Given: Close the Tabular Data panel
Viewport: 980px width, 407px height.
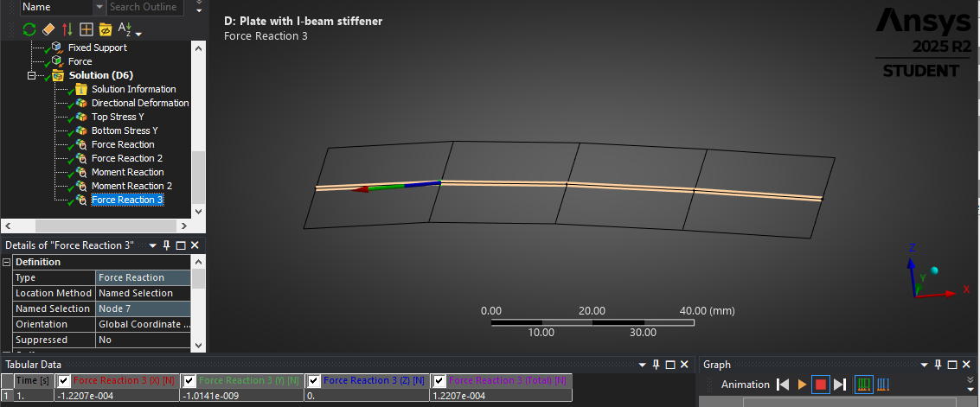Looking at the screenshot, I should point(684,365).
